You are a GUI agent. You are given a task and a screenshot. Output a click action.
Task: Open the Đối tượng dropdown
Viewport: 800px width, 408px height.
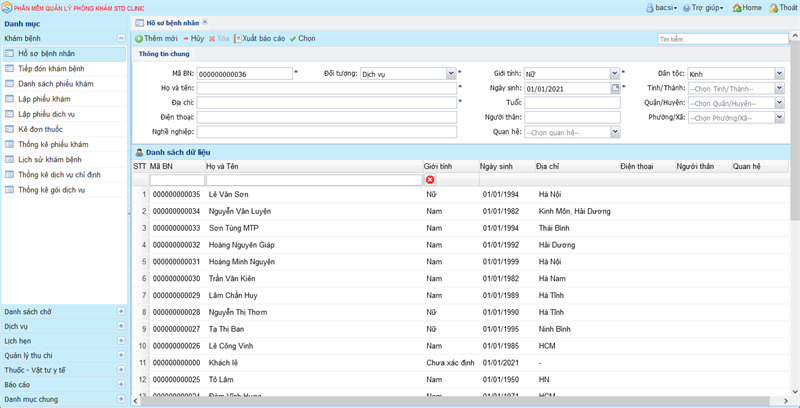pos(451,73)
